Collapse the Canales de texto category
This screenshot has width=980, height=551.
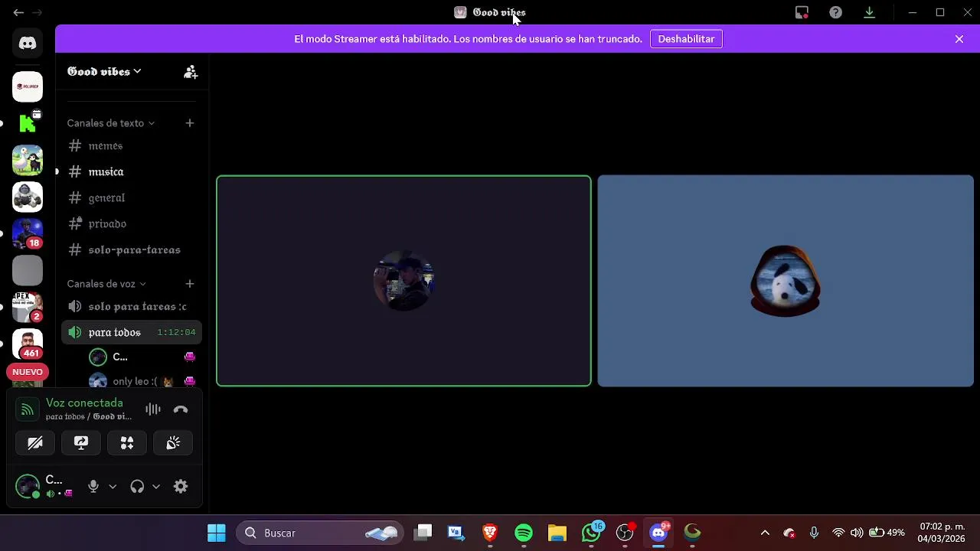[110, 123]
